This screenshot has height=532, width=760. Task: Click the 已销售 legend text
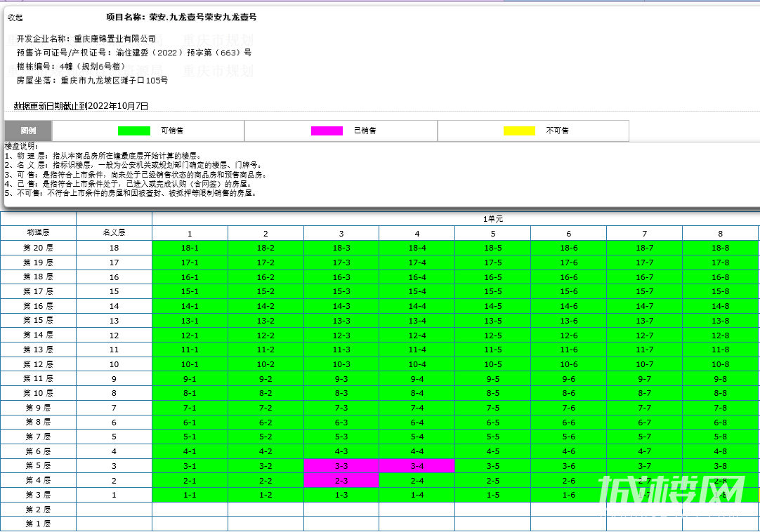pos(365,131)
